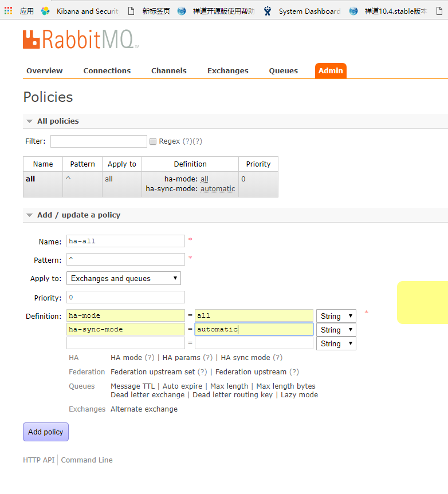This screenshot has height=494, width=448.
Task: Switch to the Exchanges tab
Action: 227,70
